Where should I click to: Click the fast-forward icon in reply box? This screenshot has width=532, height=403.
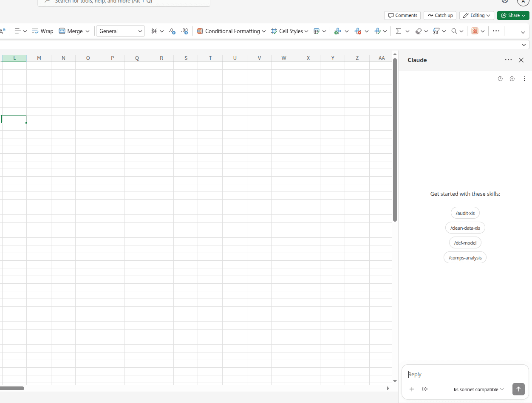pyautogui.click(x=425, y=389)
